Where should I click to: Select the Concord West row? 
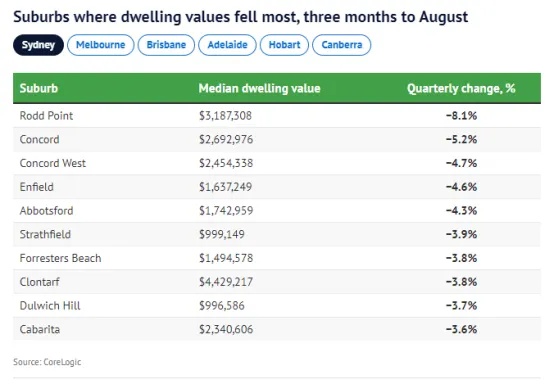point(277,163)
